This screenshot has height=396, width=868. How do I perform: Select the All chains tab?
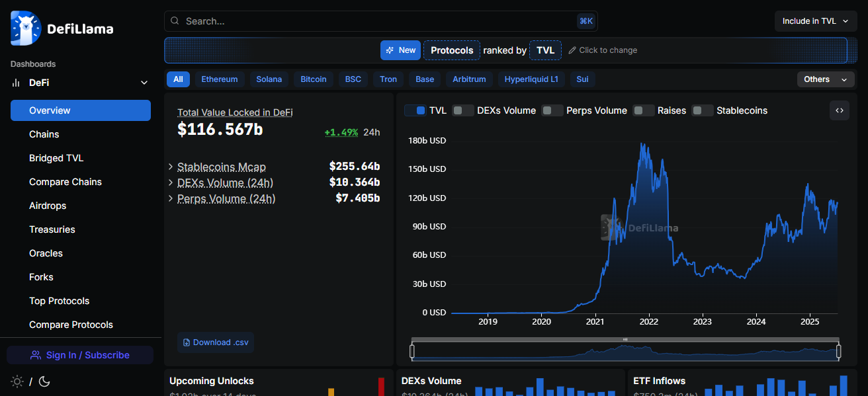178,79
